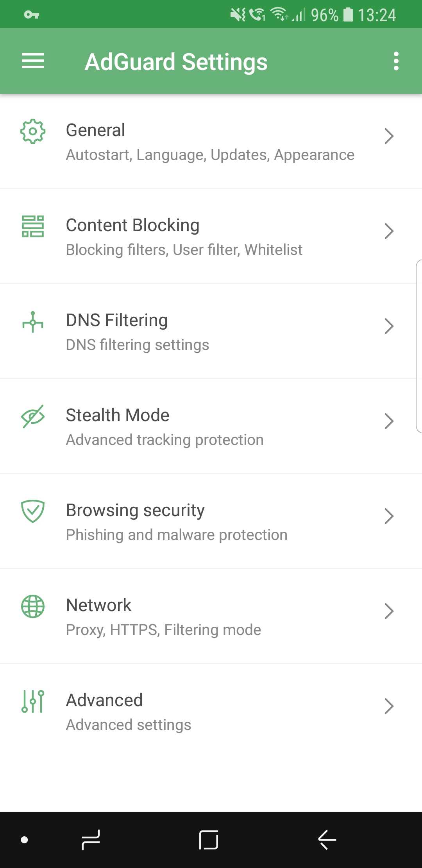Viewport: 422px width, 868px height.
Task: Tap the Content Blocking filter icon
Action: 33,226
